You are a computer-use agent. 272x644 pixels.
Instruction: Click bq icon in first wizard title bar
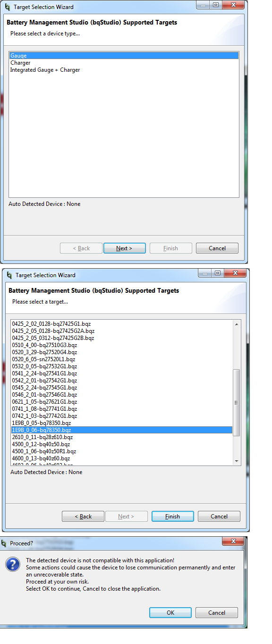[x=8, y=7]
